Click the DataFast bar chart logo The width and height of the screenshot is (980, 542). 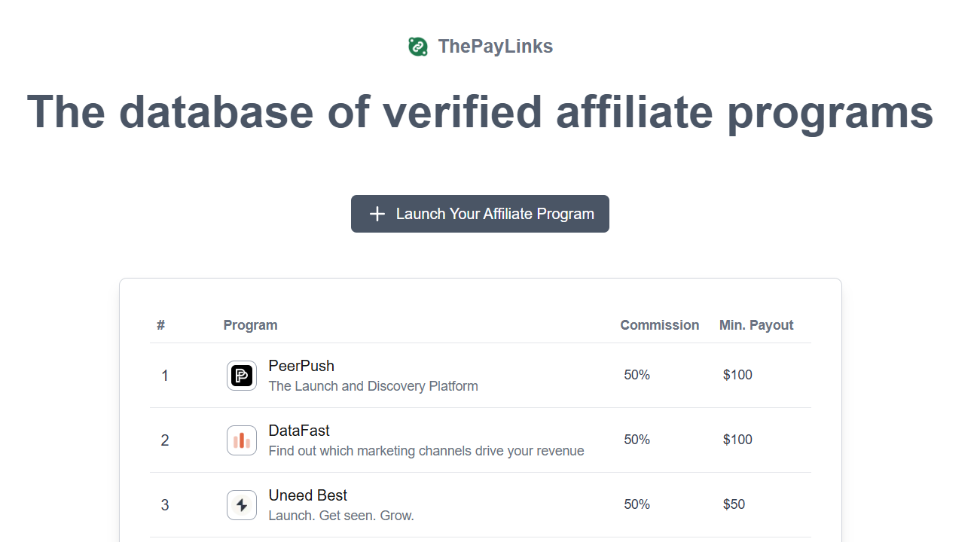pyautogui.click(x=242, y=440)
